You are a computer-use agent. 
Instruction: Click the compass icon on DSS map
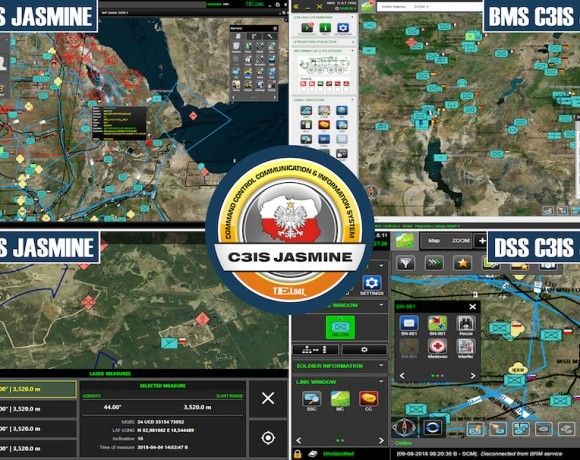tap(404, 427)
